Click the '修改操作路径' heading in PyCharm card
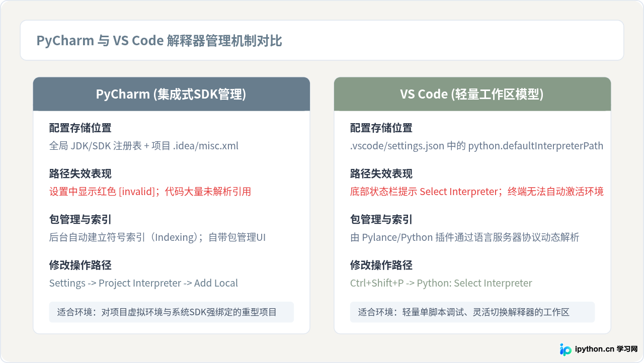Image resolution: width=644 pixels, height=363 pixels. pos(80,265)
